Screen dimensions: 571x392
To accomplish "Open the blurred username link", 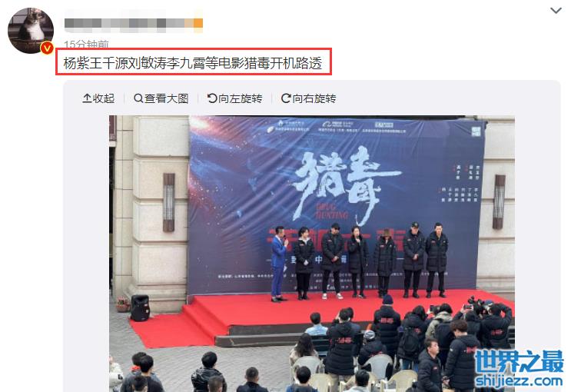I will [133, 23].
